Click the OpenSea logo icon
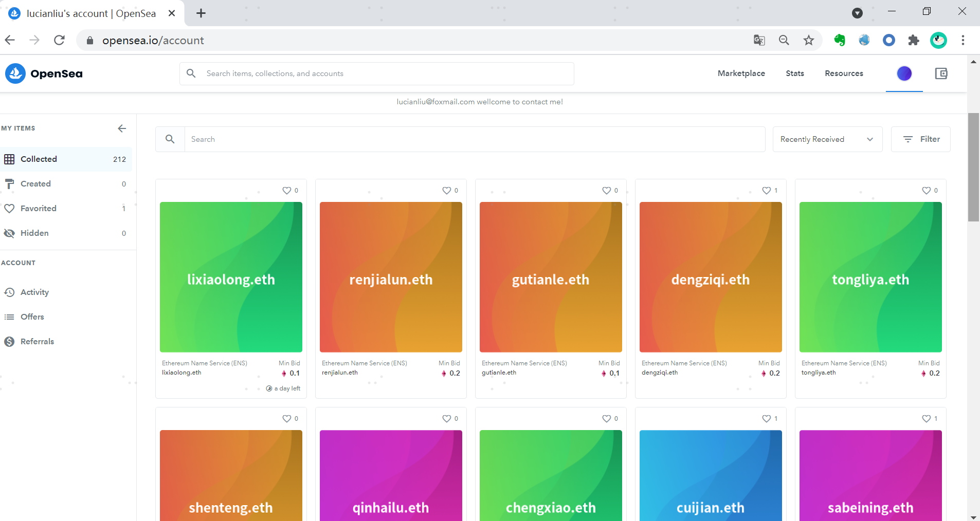The image size is (980, 521). pos(15,73)
